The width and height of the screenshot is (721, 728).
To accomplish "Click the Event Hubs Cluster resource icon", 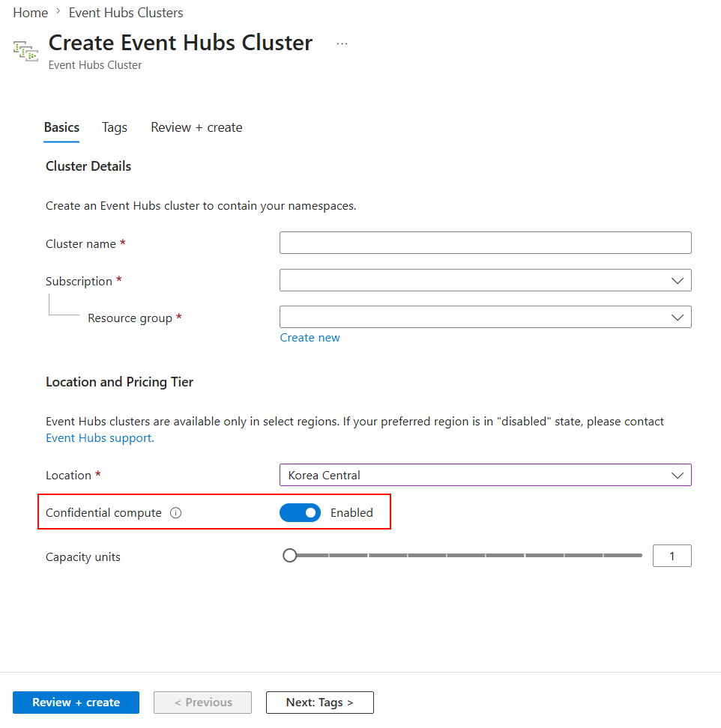I will (25, 51).
